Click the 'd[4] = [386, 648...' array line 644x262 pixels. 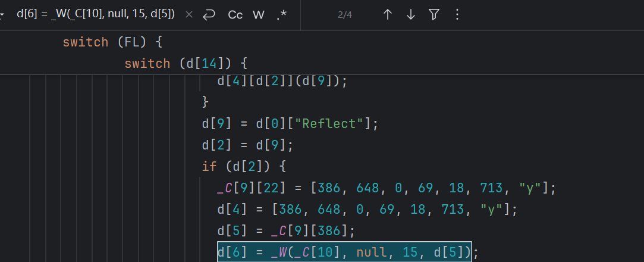click(x=367, y=210)
